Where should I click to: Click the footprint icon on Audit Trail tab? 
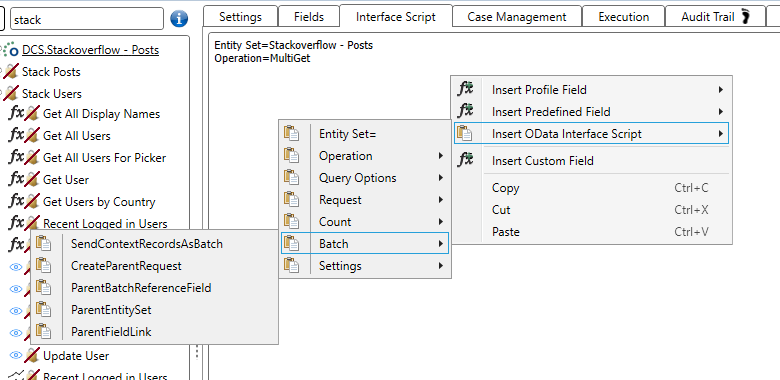(745, 16)
